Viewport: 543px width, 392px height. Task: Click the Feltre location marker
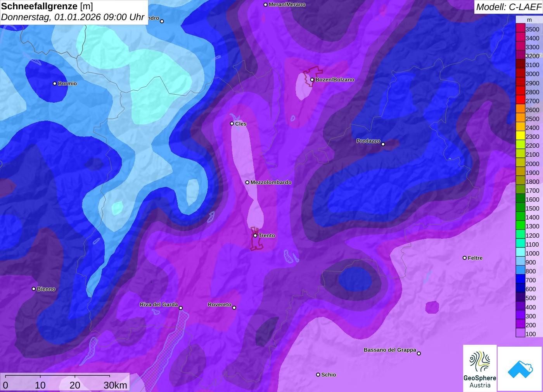coord(465,258)
